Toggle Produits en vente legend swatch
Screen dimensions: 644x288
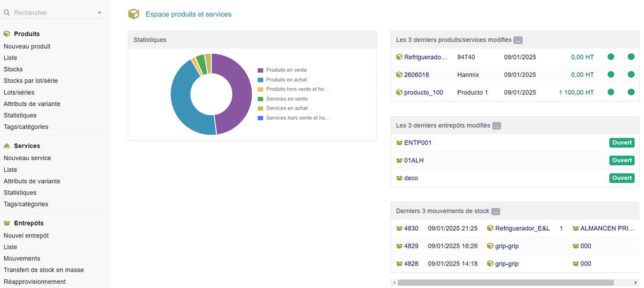pos(260,71)
